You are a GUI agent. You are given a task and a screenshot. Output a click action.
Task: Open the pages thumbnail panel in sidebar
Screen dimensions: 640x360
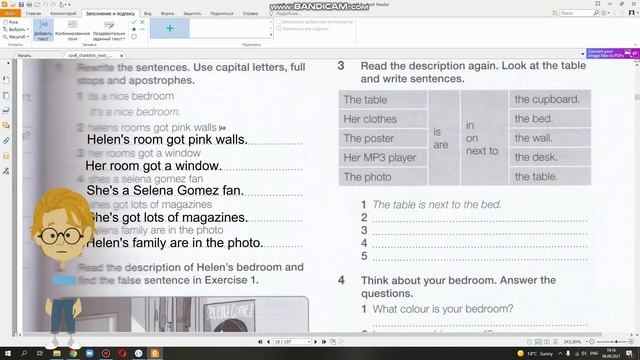6,96
